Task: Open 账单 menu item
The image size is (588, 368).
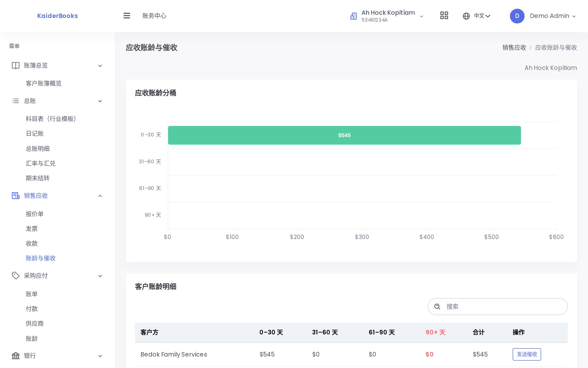Action: tap(32, 294)
